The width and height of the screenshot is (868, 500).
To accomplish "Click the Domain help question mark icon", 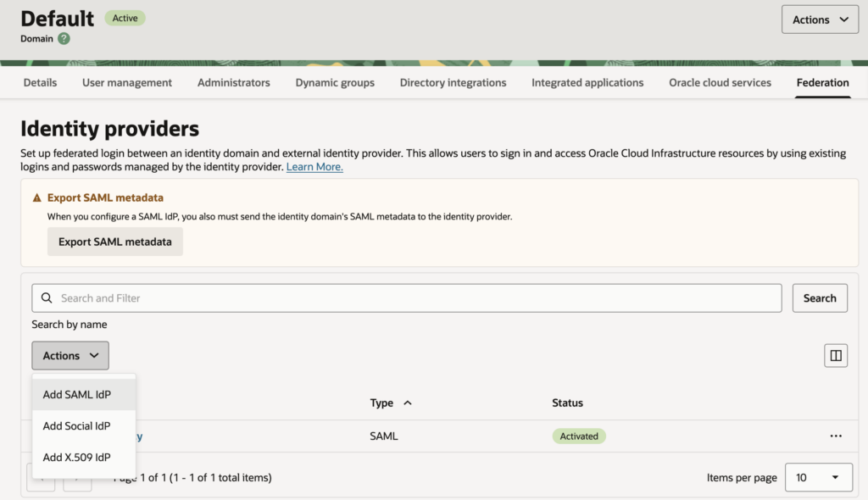I will [x=64, y=38].
